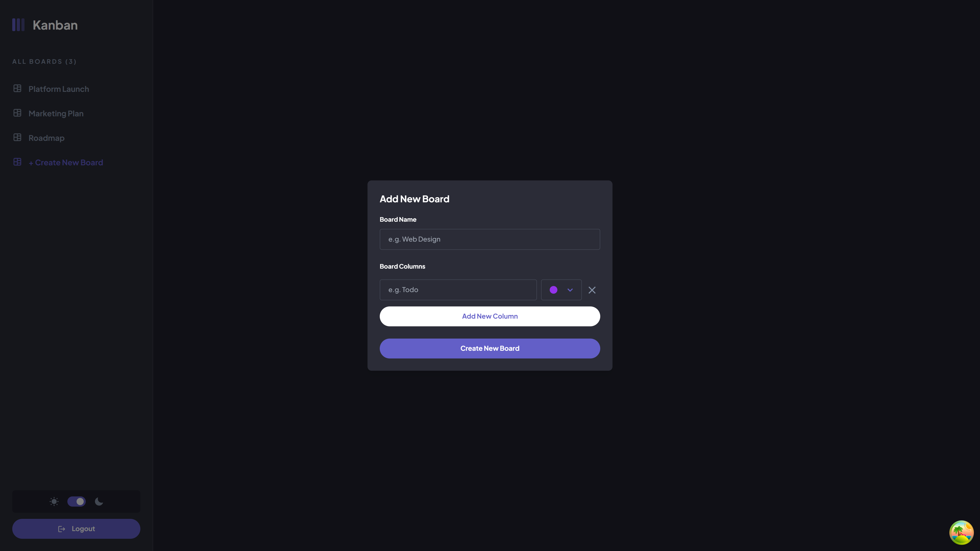Screen dimensions: 980x551
Task: Click the Platform Launch board icon
Action: 17,88
